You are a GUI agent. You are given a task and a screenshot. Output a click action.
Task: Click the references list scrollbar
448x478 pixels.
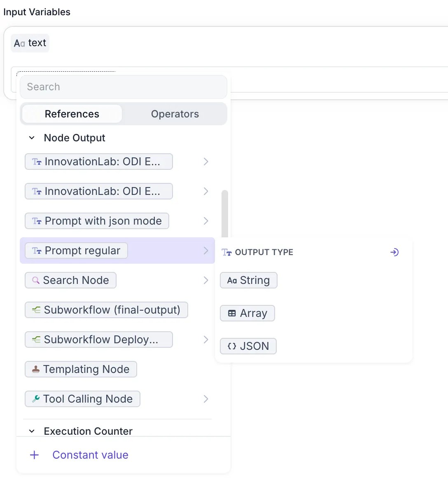click(x=225, y=214)
